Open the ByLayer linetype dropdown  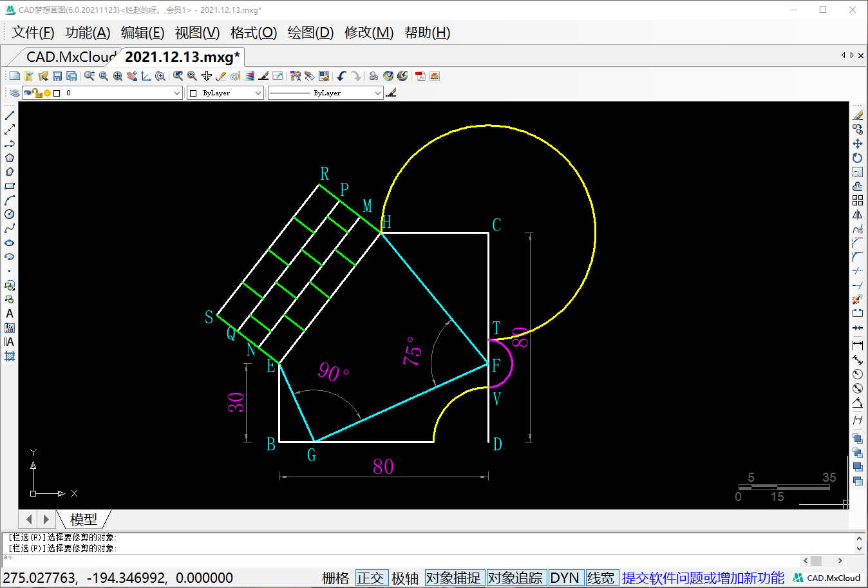(326, 93)
